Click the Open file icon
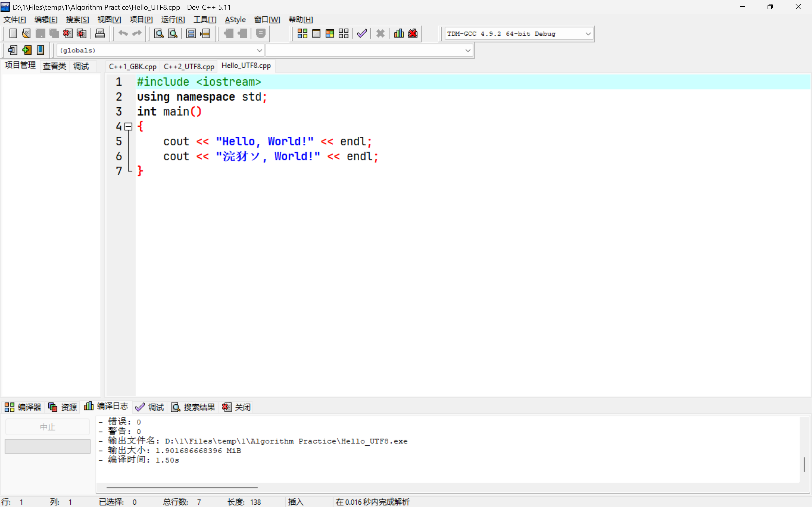 pos(26,34)
